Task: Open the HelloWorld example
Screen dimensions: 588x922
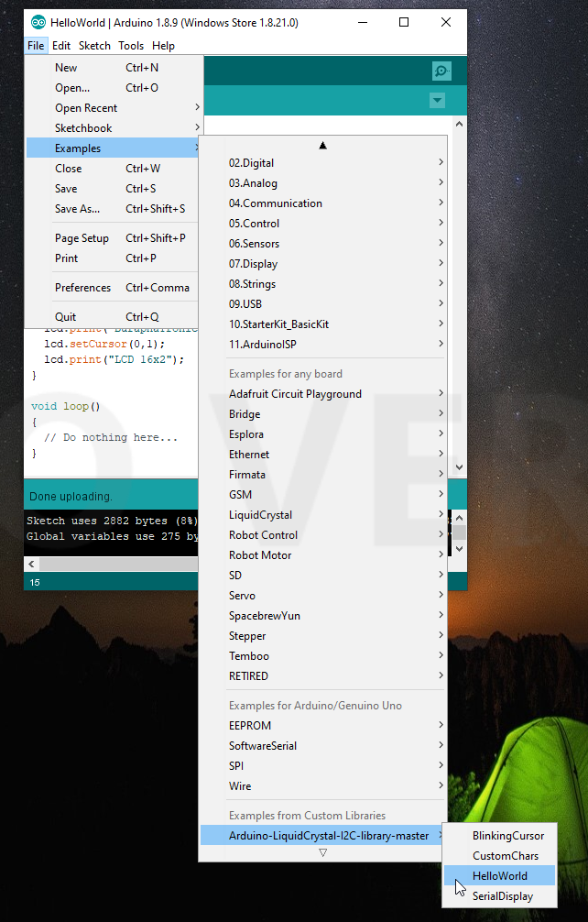Action: point(499,875)
